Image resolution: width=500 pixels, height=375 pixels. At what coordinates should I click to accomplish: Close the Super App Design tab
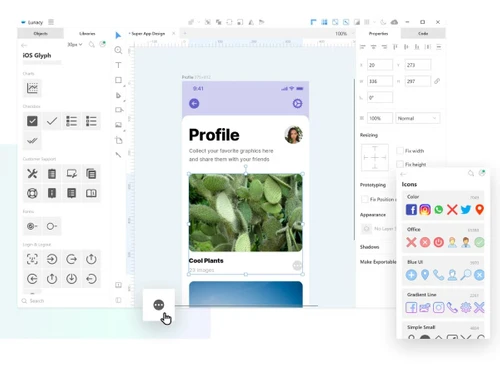[x=174, y=33]
